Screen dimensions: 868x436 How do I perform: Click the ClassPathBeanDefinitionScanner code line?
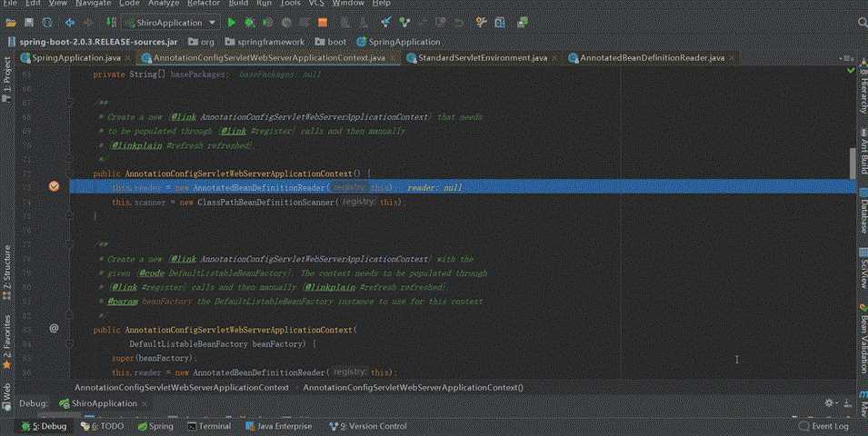point(259,202)
